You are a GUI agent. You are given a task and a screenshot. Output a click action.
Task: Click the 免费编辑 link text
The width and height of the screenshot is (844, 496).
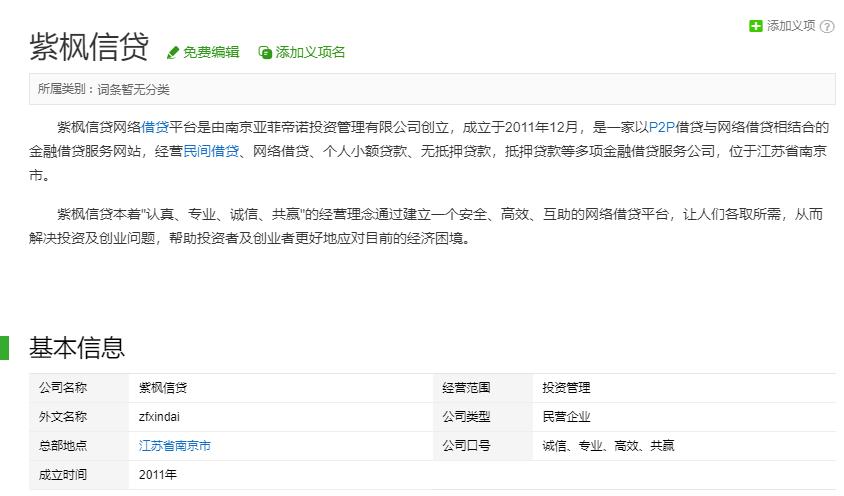point(211,52)
